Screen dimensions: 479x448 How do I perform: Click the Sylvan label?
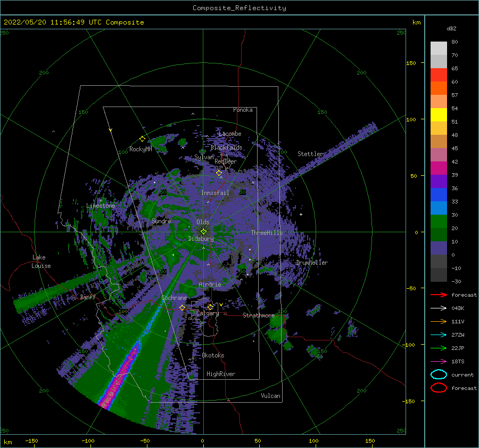pyautogui.click(x=204, y=157)
